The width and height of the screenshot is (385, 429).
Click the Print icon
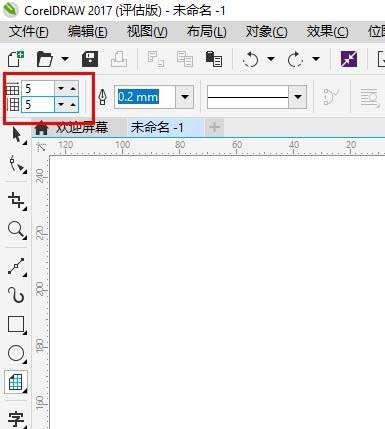point(119,59)
